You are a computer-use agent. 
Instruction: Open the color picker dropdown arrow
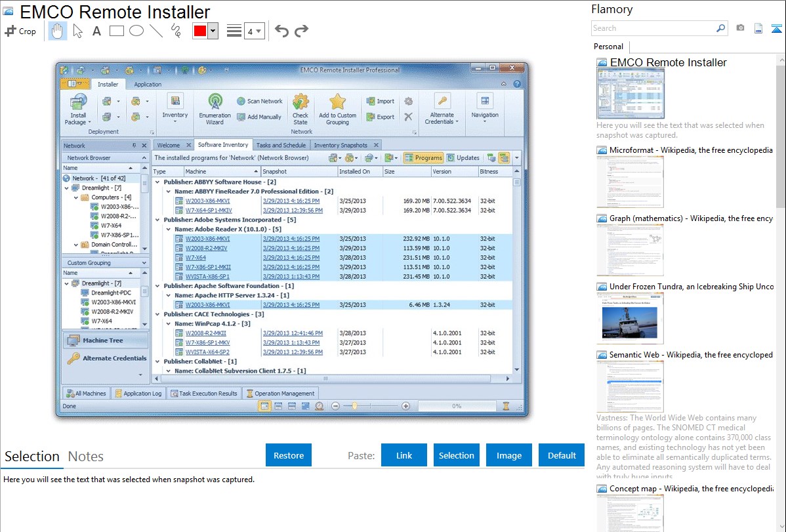click(213, 31)
